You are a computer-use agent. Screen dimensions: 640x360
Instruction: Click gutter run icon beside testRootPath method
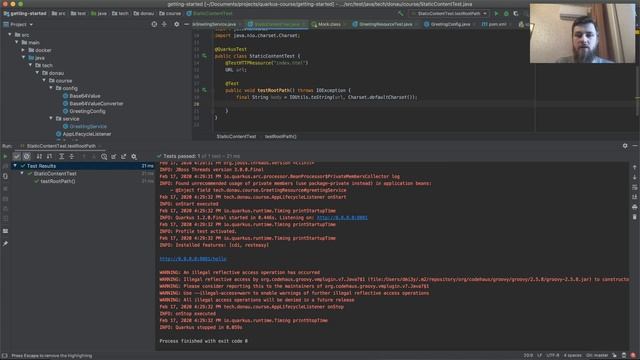point(204,90)
